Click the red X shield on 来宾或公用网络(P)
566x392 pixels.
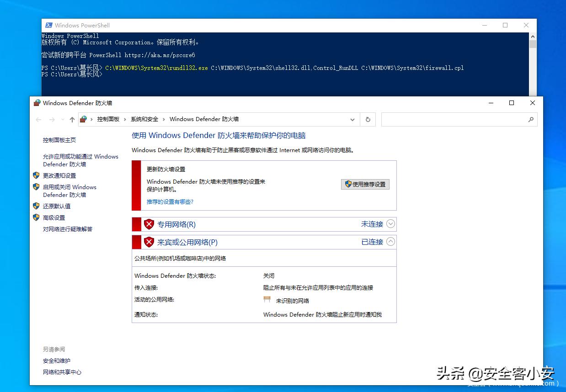click(x=149, y=242)
